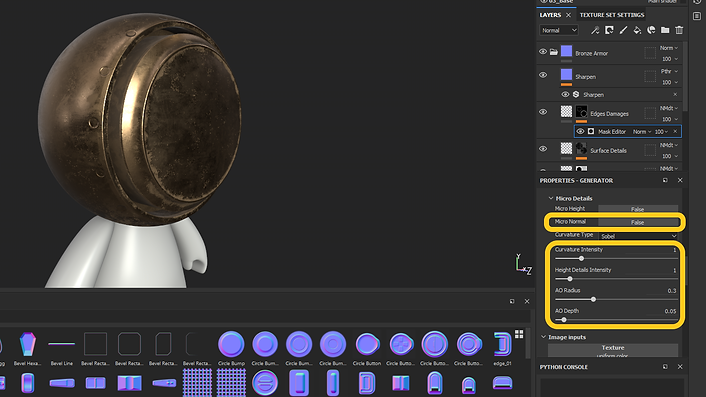Click the Curvature Intensity slider

tap(616, 258)
